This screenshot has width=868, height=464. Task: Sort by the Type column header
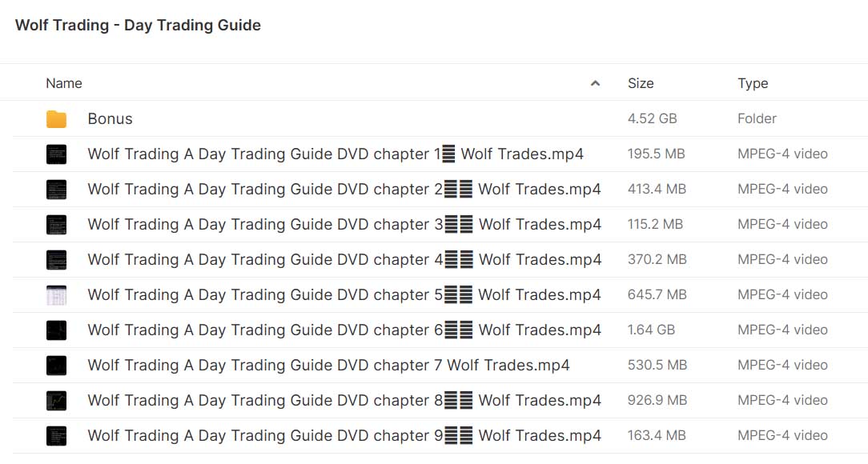(x=753, y=83)
